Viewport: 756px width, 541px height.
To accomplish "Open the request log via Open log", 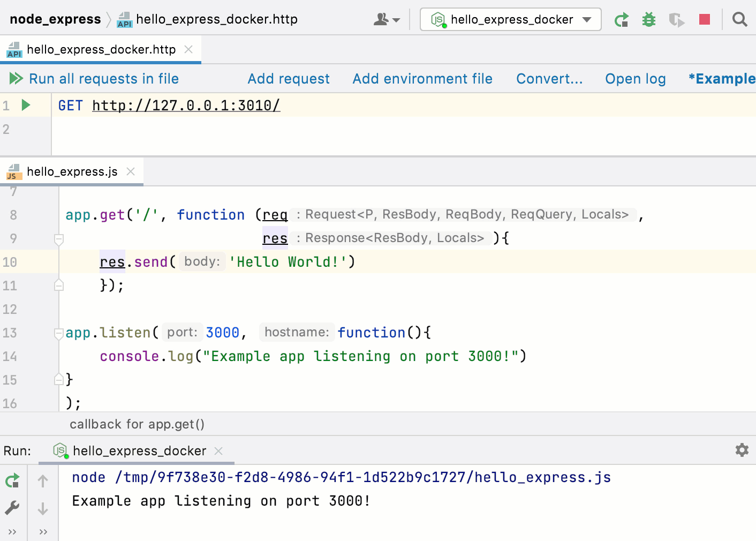I will tap(635, 78).
